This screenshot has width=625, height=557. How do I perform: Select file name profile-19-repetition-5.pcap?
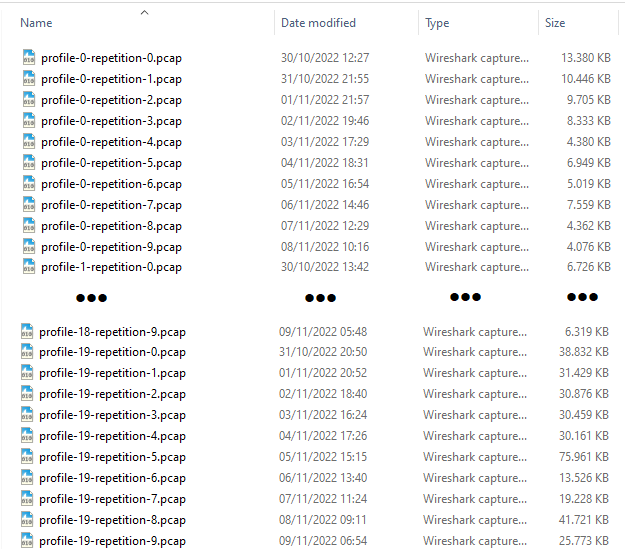(x=112, y=457)
